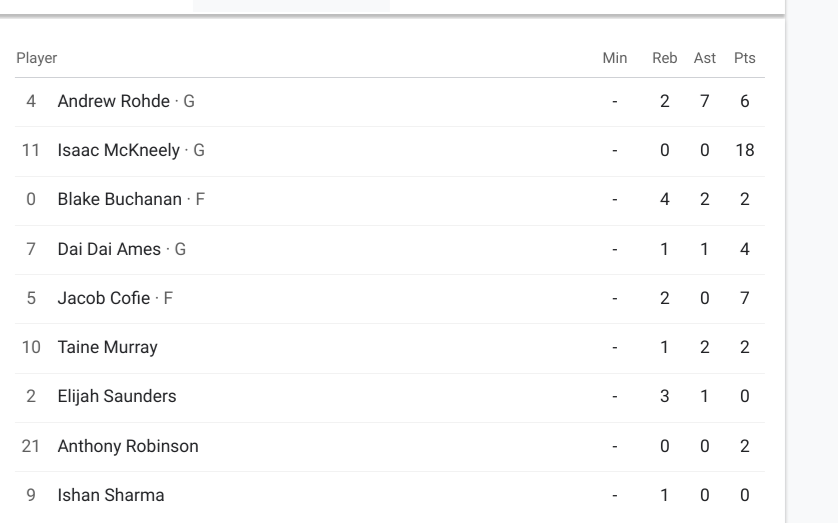Open Jacob Cofie player entry
Viewport: 838px width, 523px height.
coord(103,298)
